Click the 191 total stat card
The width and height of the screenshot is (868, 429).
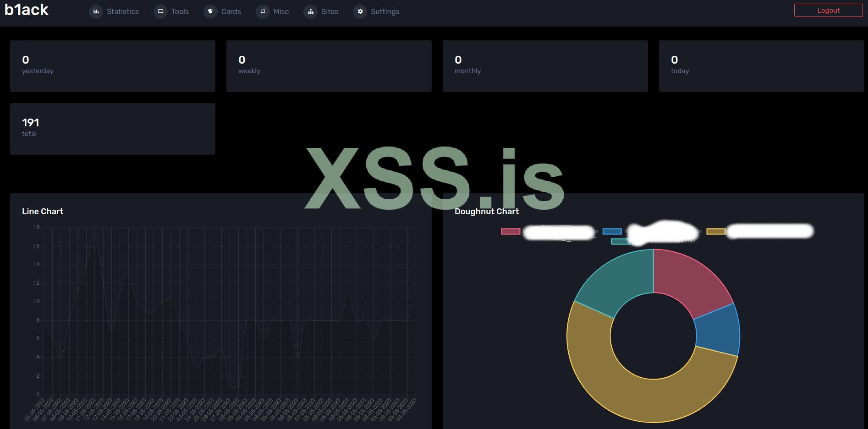click(113, 129)
